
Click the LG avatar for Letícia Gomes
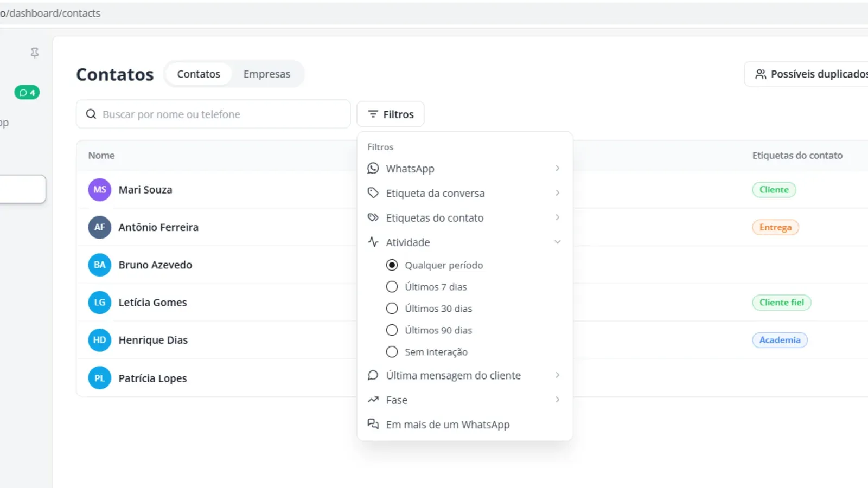(x=100, y=303)
